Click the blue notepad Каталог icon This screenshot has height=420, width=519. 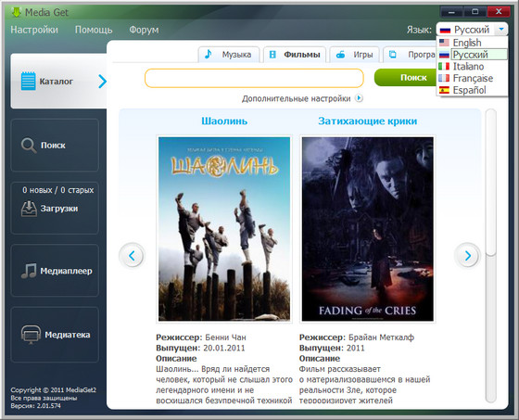(x=28, y=81)
